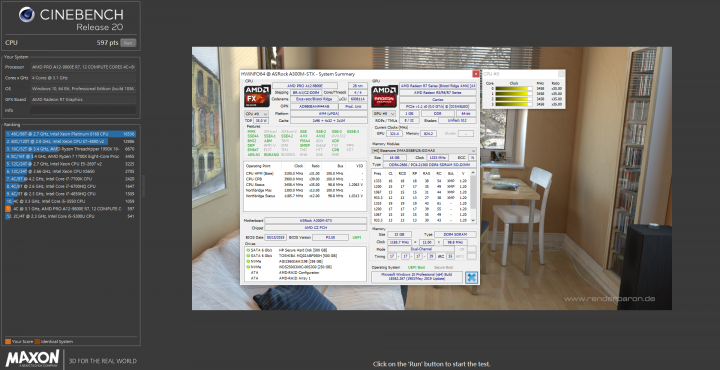This screenshot has height=370, width=720.
Task: Click the Info field in Your System
Action: 83,110
